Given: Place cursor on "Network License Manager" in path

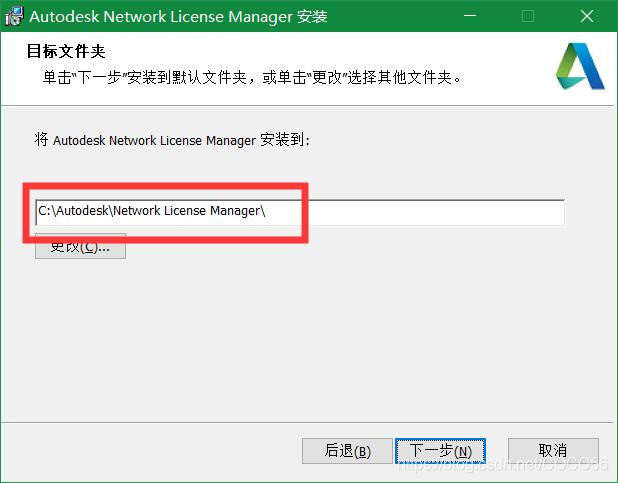Looking at the screenshot, I should [188, 212].
